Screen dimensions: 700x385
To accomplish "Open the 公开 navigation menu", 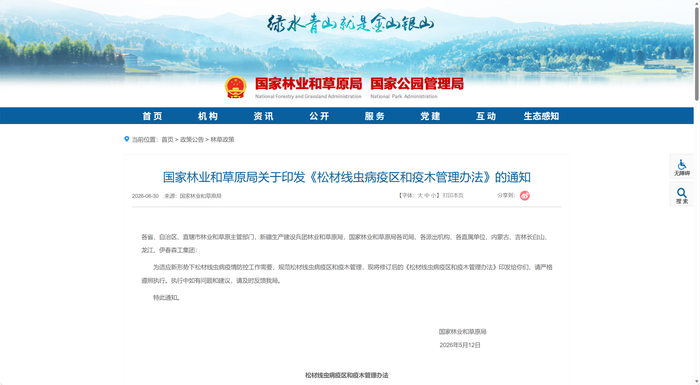I will pos(319,116).
